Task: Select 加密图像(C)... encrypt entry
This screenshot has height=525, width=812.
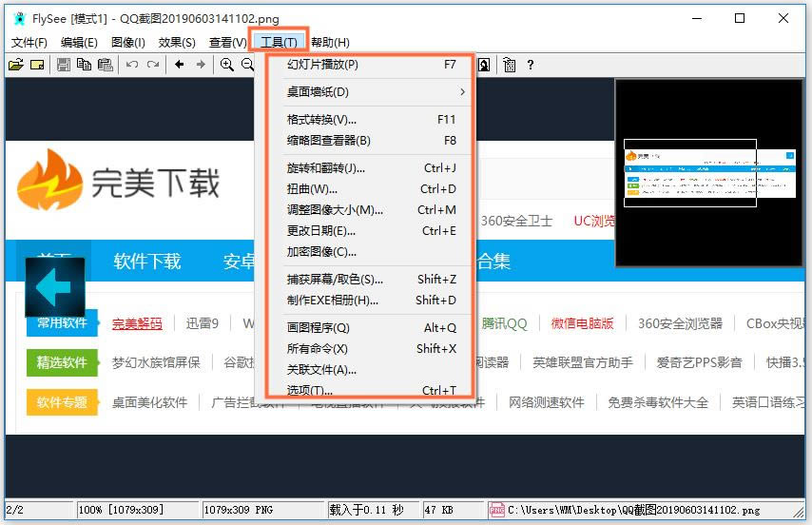Action: click(370, 252)
